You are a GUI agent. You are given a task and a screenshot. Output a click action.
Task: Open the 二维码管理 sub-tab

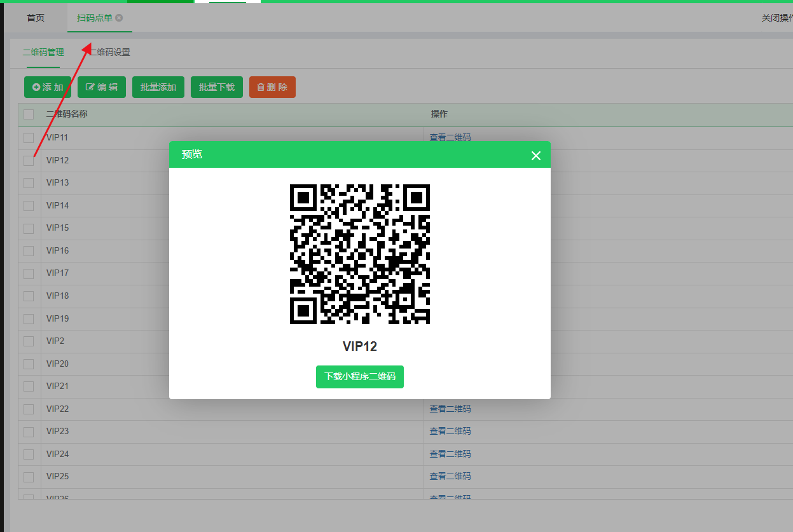pyautogui.click(x=43, y=52)
